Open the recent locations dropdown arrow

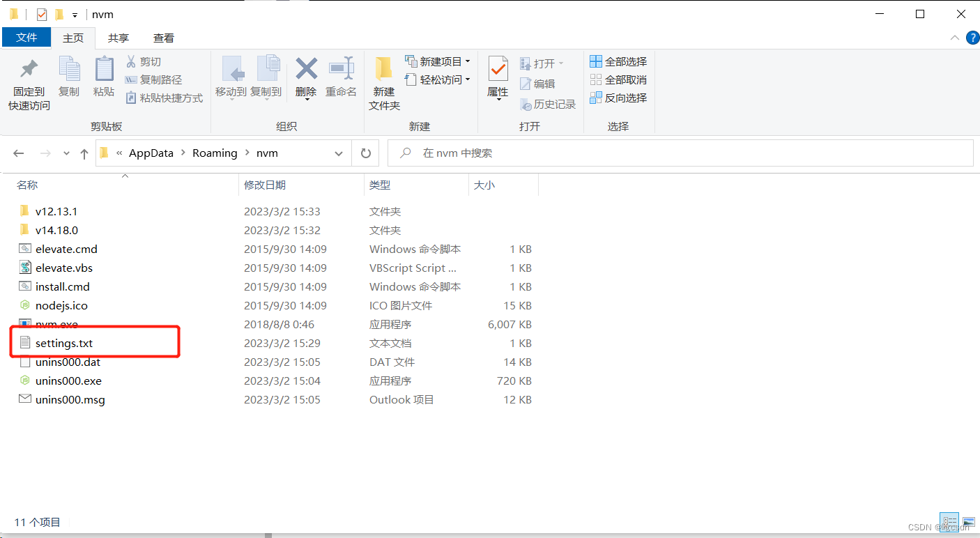66,153
